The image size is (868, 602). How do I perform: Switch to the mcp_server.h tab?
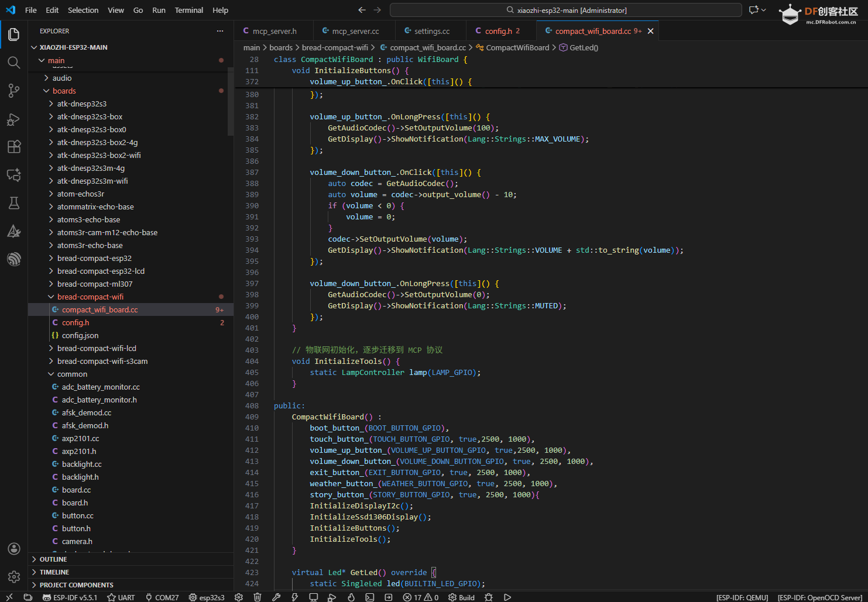pos(274,31)
